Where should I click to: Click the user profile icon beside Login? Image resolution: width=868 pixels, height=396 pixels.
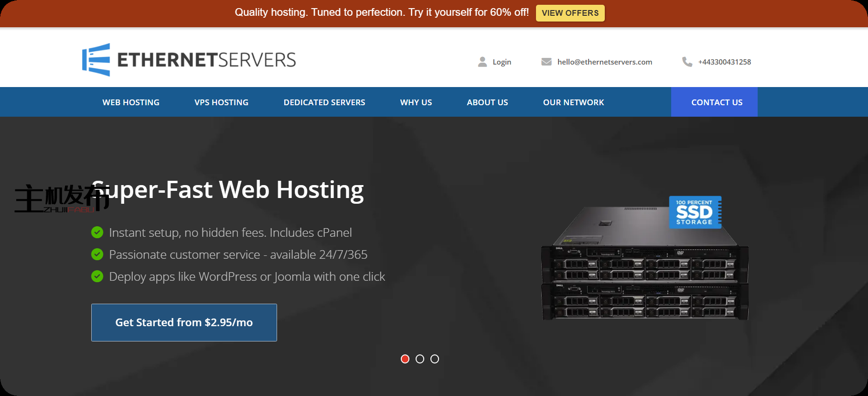click(482, 62)
